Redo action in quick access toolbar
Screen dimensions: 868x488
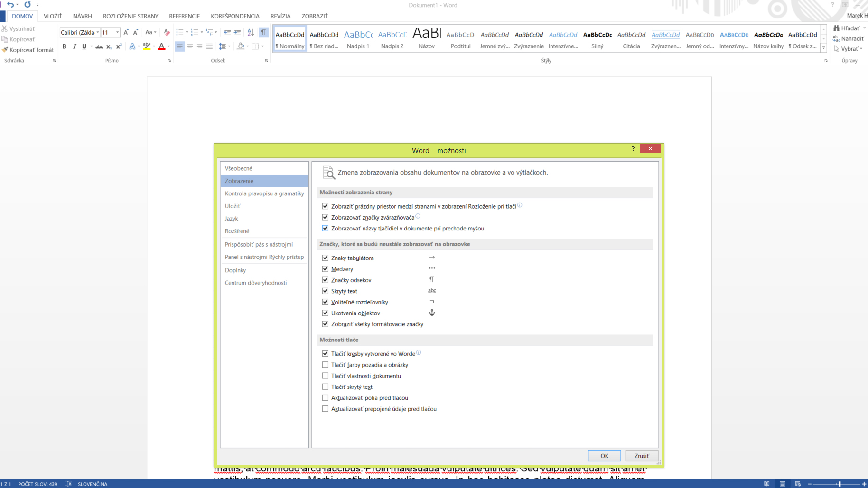[28, 5]
